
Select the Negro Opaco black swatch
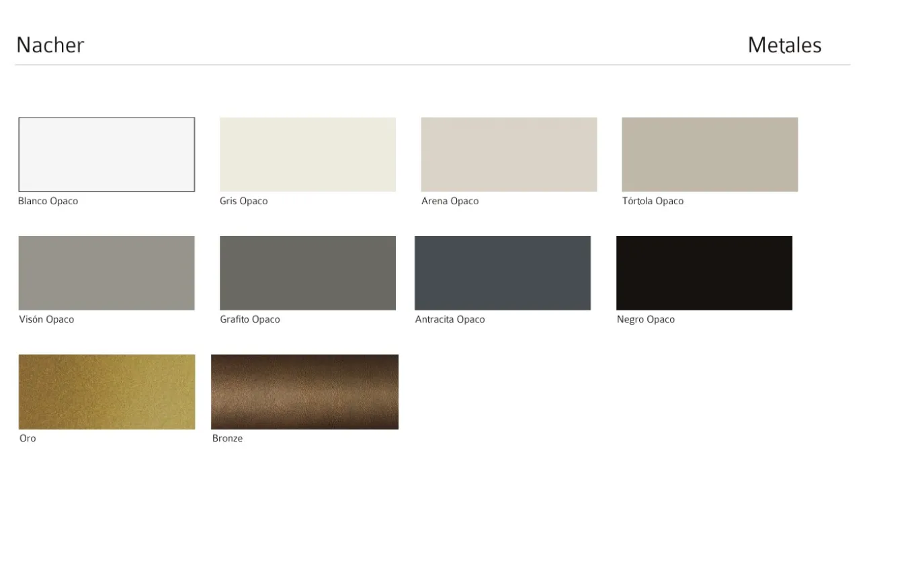pyautogui.click(x=704, y=273)
